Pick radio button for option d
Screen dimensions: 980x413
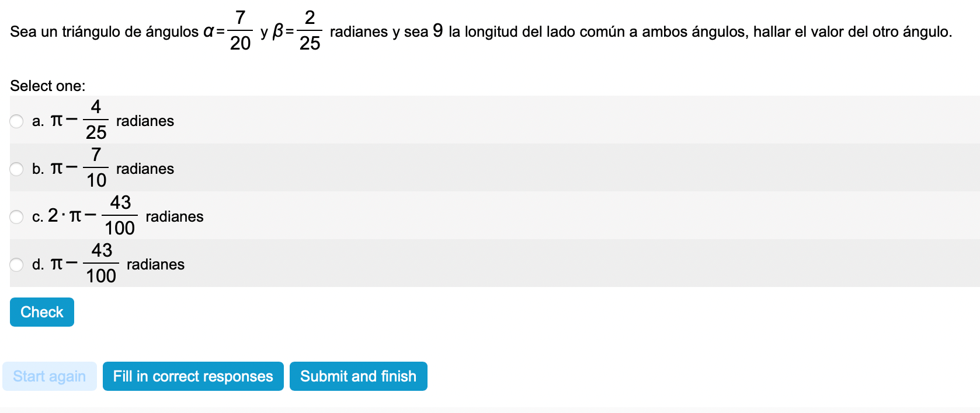(x=16, y=265)
